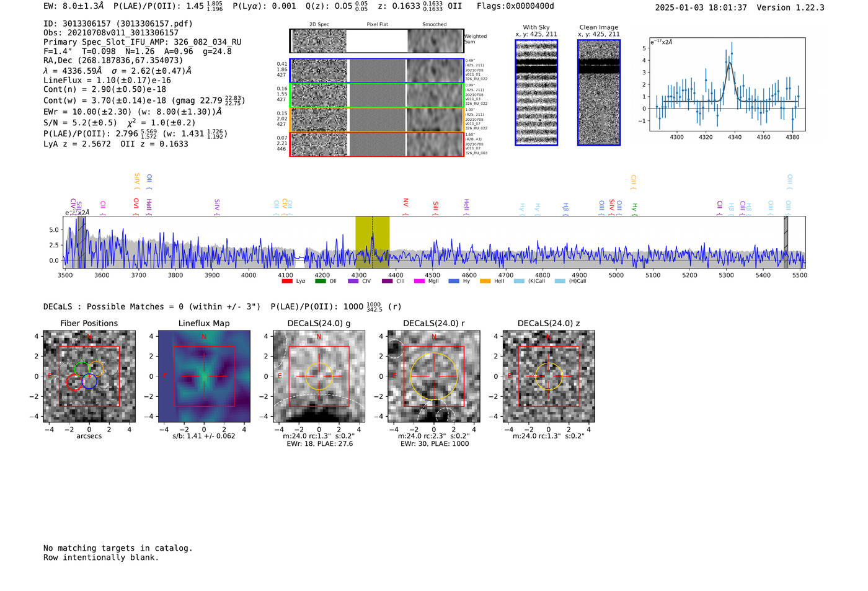Select the With Sky cutout image
868x591 pixels.
click(536, 92)
